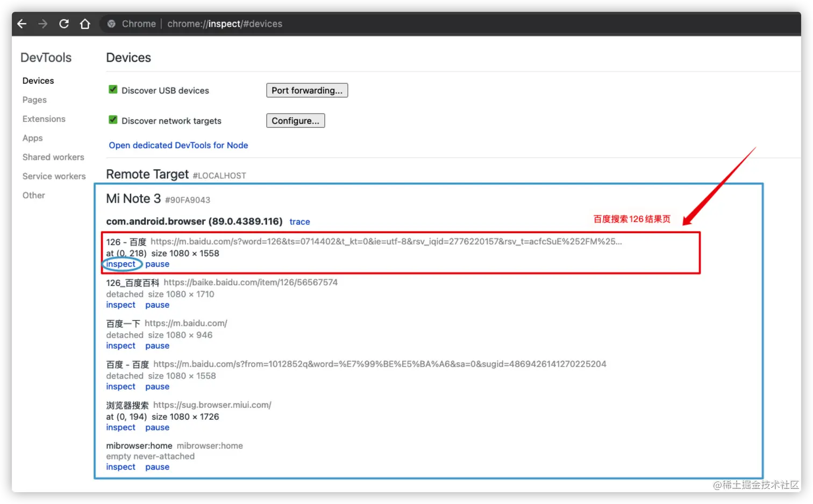Select Devices in the DevTools sidebar
Image resolution: width=813 pixels, height=504 pixels.
click(38, 81)
